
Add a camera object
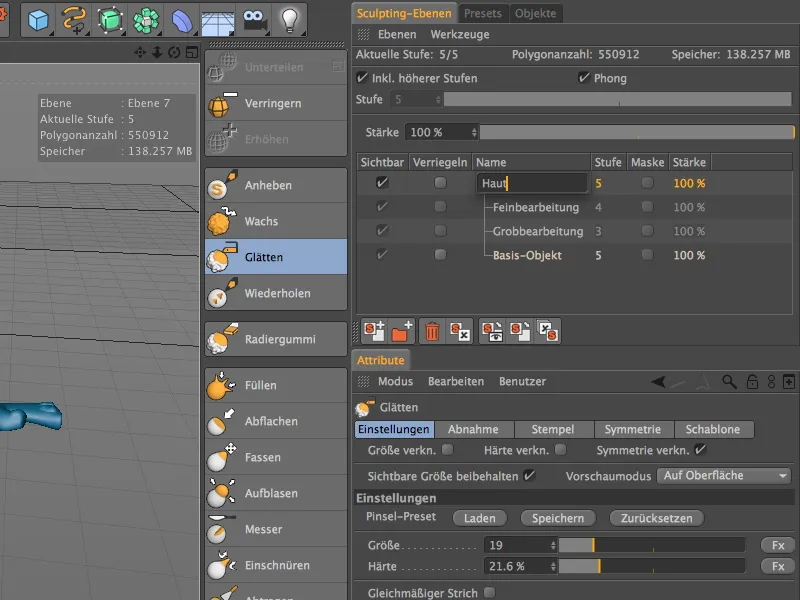coord(254,20)
